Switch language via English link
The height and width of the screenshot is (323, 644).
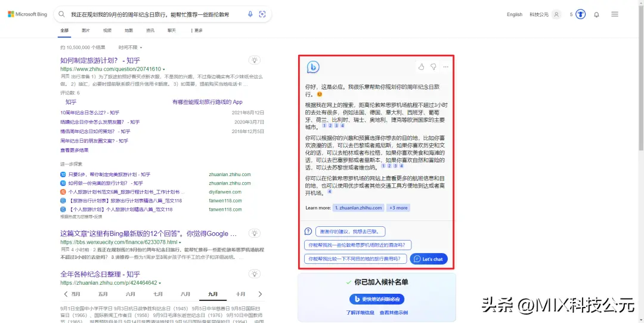click(x=514, y=14)
